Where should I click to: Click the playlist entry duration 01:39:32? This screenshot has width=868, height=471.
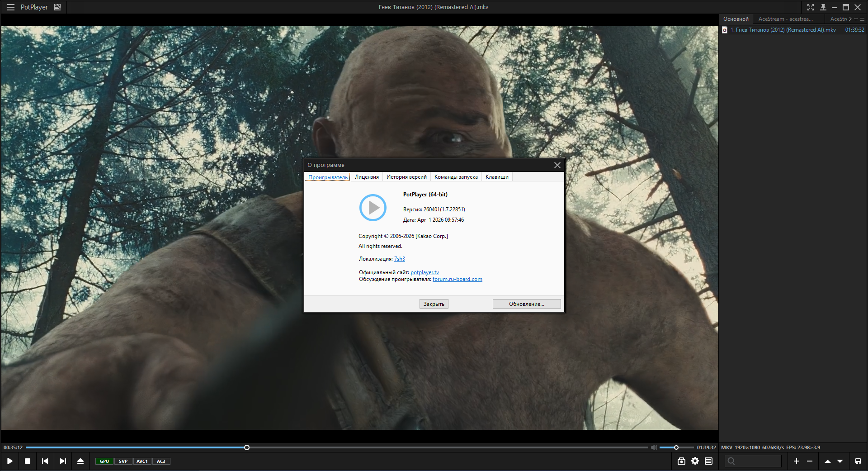(x=855, y=30)
